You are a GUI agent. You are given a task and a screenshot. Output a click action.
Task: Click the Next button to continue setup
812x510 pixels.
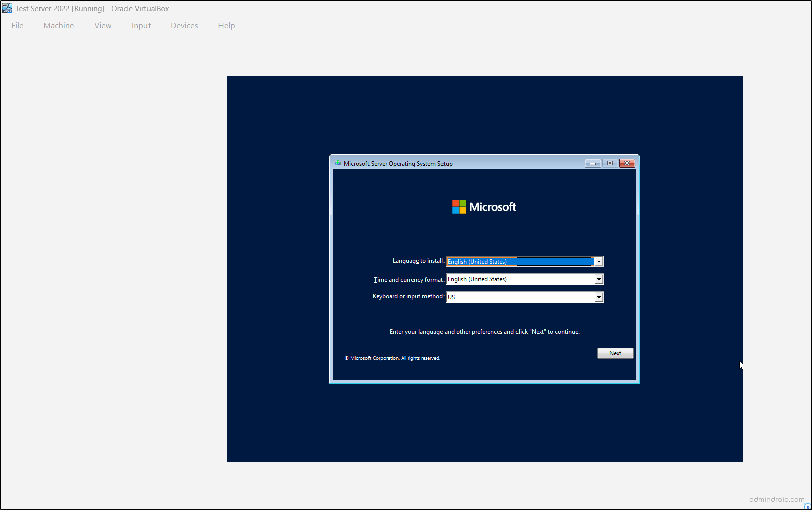(615, 353)
